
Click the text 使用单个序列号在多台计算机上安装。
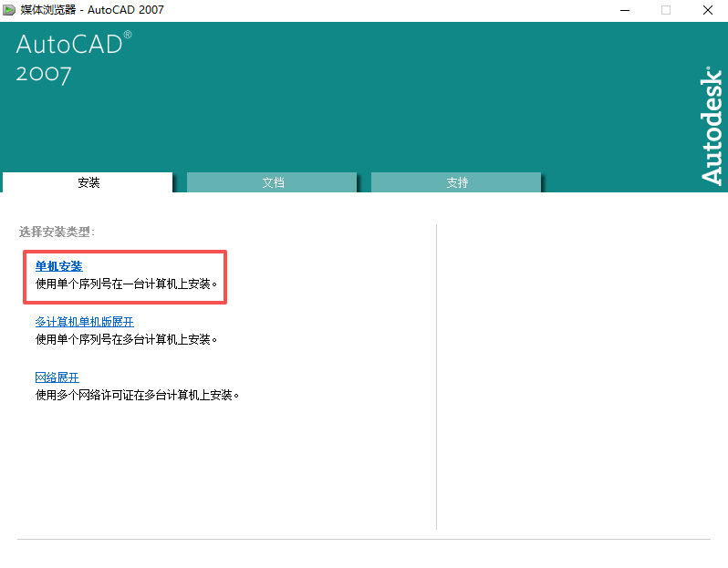tap(126, 340)
